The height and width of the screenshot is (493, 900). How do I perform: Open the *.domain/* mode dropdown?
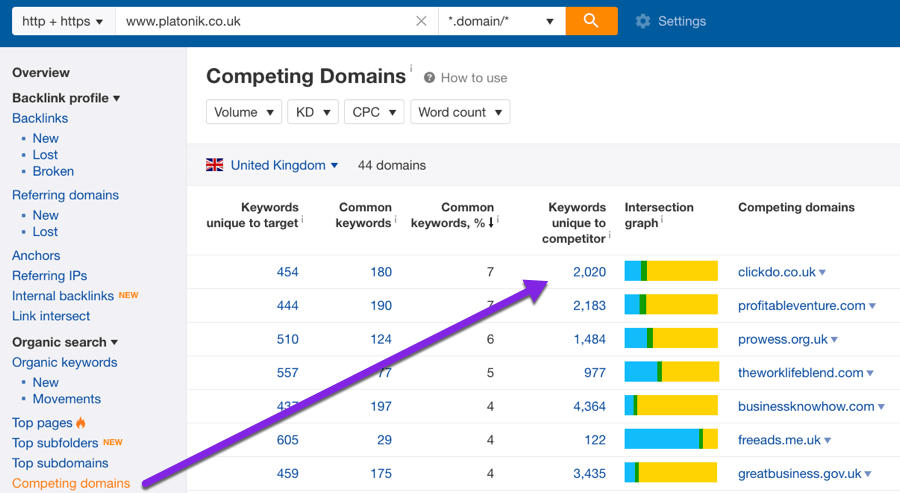tap(501, 21)
